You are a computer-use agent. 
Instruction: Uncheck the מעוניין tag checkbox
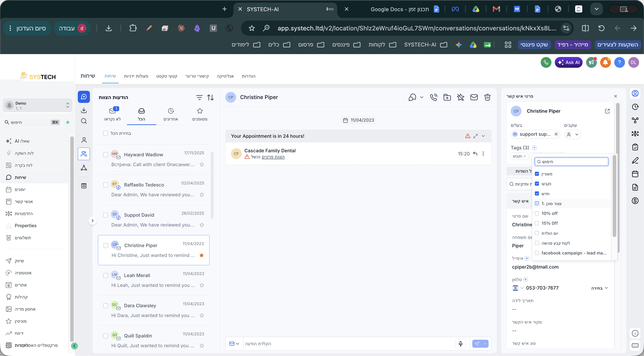pyautogui.click(x=537, y=174)
